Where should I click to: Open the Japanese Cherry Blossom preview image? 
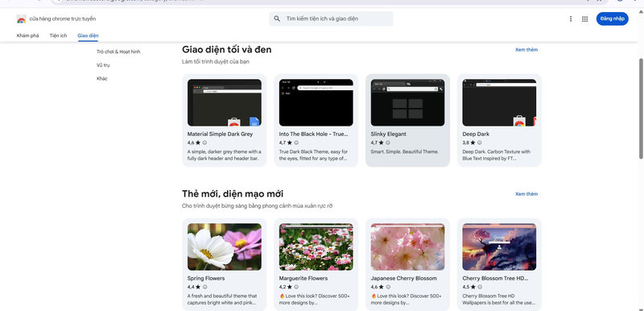click(x=407, y=247)
